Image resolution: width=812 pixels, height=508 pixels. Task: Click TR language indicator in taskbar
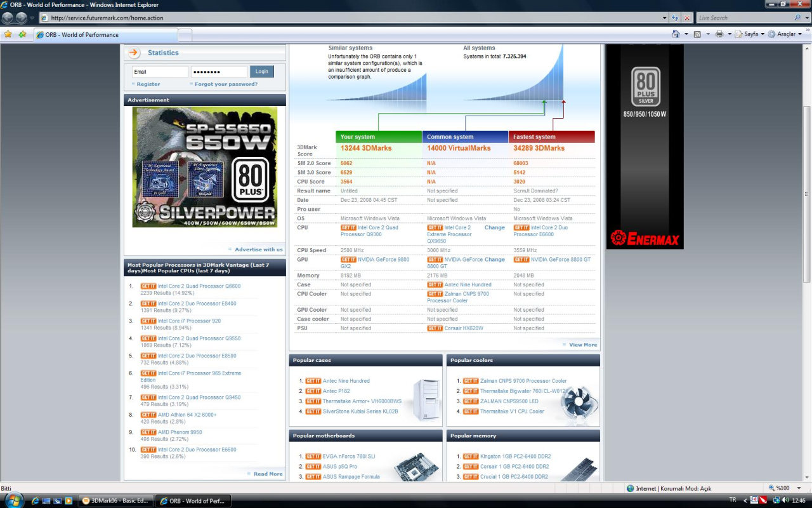coord(733,500)
